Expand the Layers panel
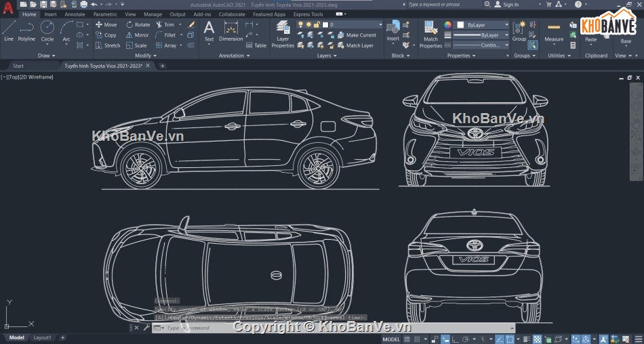Screen dimensions: 644x344 point(327,56)
